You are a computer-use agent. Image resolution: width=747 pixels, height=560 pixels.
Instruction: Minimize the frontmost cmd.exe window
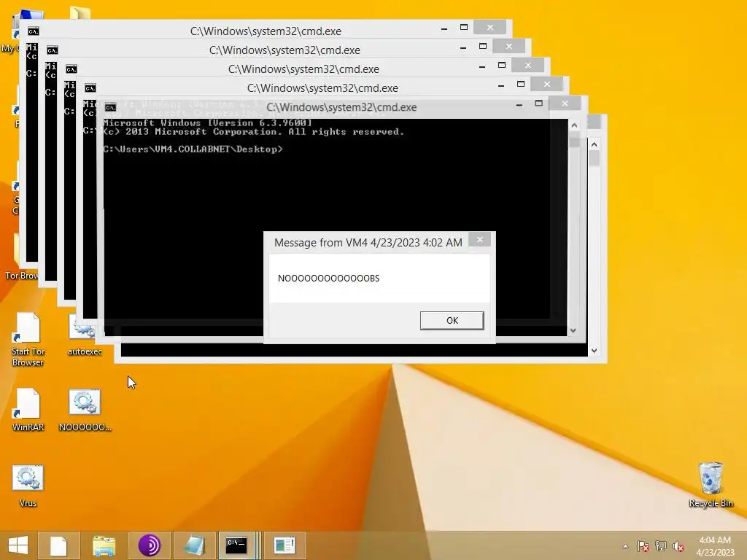tap(519, 104)
